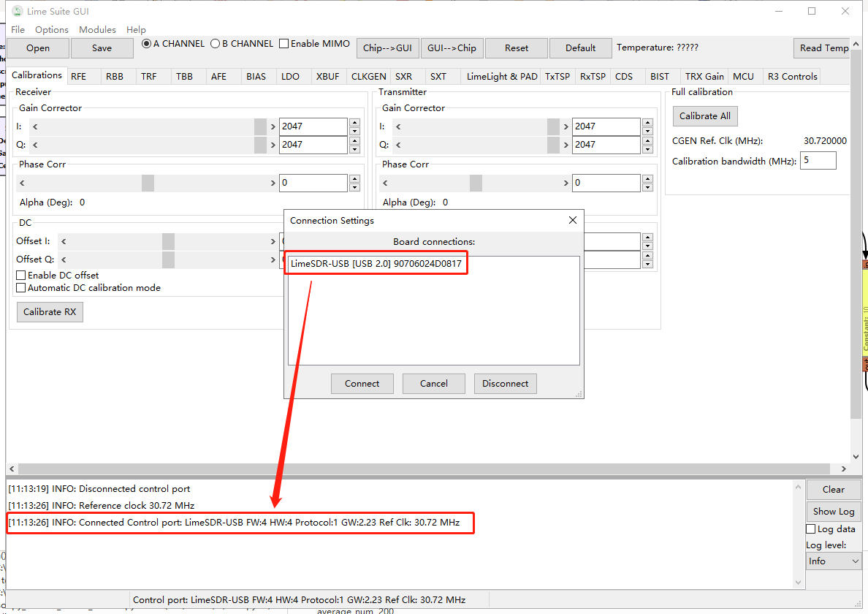Click the Save button

[x=102, y=48]
